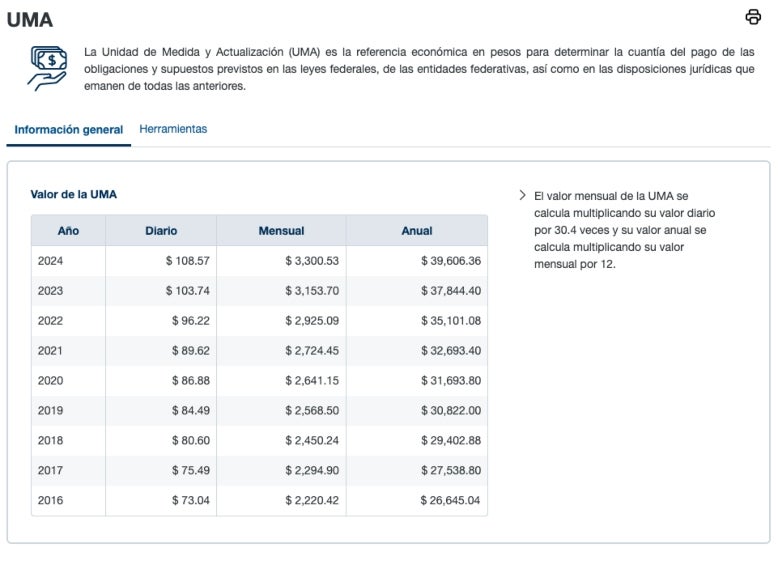Click the 2024 daily value $ 108.57

point(188,261)
